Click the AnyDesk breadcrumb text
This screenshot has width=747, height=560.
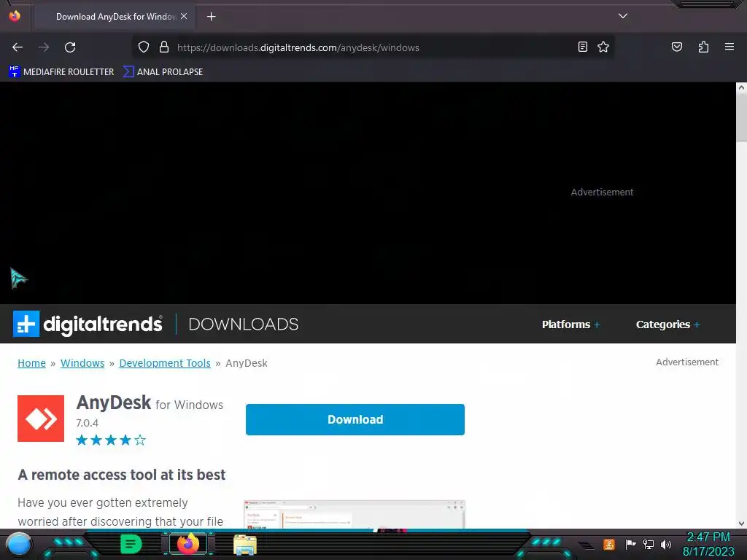click(247, 363)
